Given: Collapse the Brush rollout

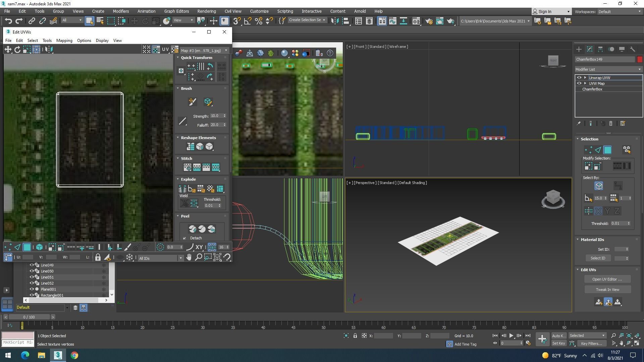Looking at the screenshot, I should pyautogui.click(x=178, y=88).
